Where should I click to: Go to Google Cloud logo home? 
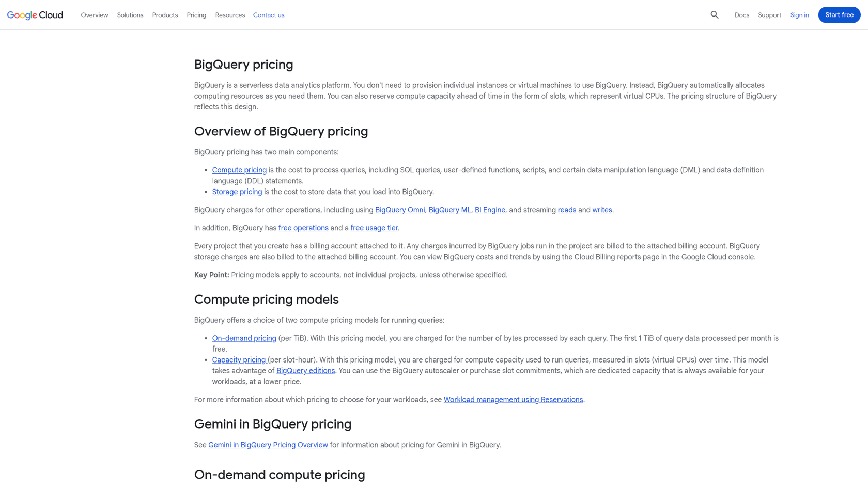pyautogui.click(x=35, y=15)
